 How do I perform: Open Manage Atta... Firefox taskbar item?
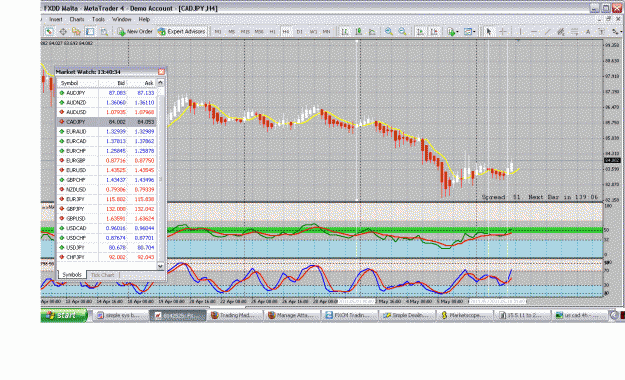pyautogui.click(x=292, y=315)
